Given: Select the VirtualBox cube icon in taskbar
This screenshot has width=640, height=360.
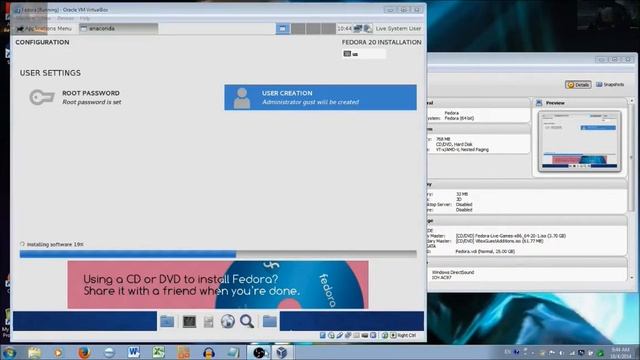Looking at the screenshot, I should click(282, 353).
